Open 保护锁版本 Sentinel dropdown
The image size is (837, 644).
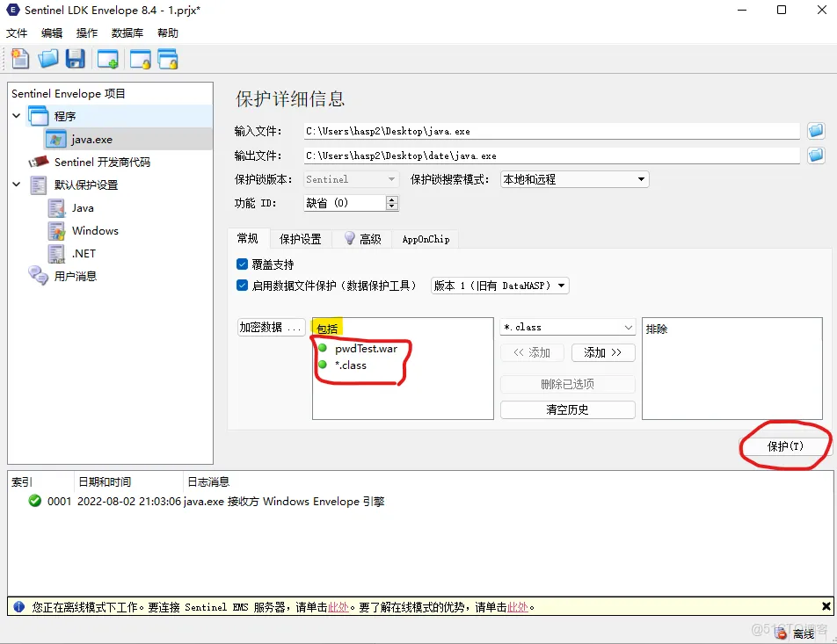point(351,179)
